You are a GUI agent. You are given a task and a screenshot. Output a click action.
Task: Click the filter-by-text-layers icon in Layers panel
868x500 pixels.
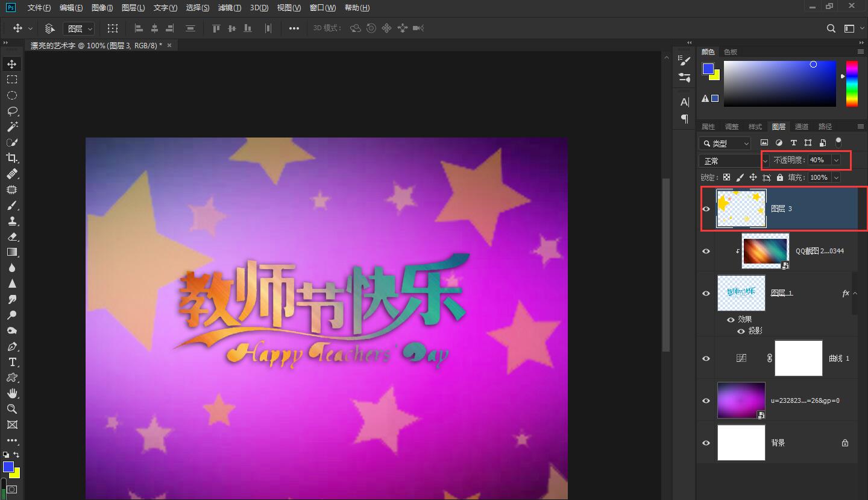(793, 143)
